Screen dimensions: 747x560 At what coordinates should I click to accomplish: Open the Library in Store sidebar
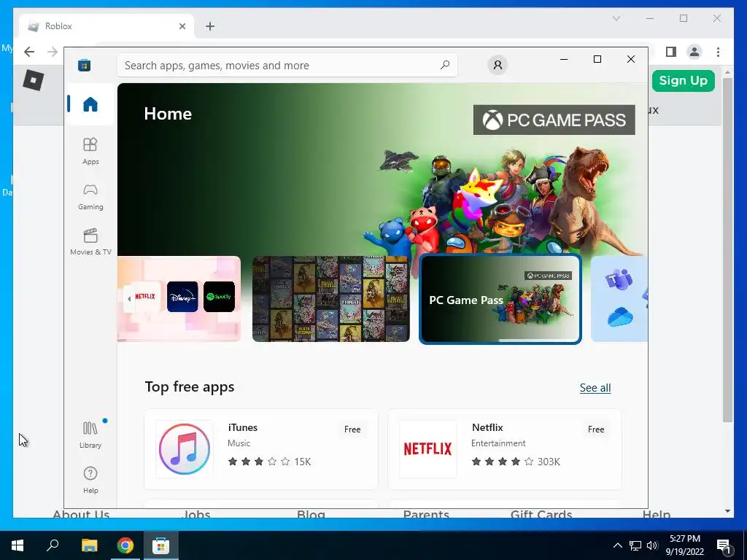[x=90, y=435]
